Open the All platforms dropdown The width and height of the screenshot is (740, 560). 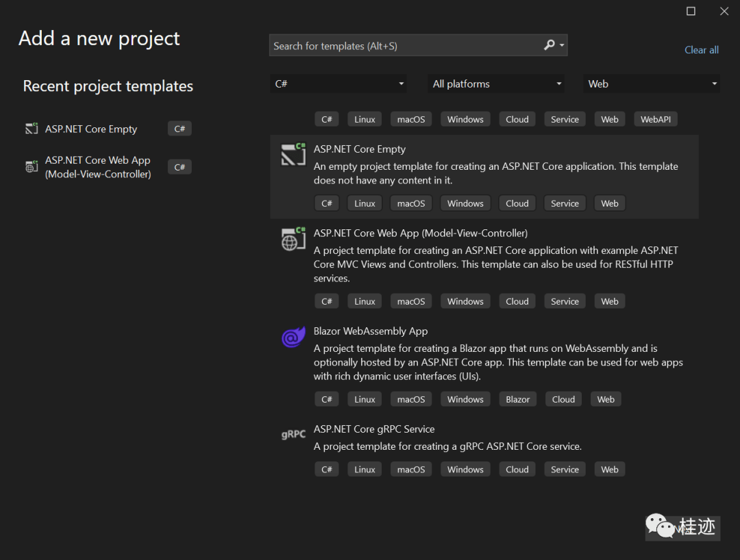[495, 83]
